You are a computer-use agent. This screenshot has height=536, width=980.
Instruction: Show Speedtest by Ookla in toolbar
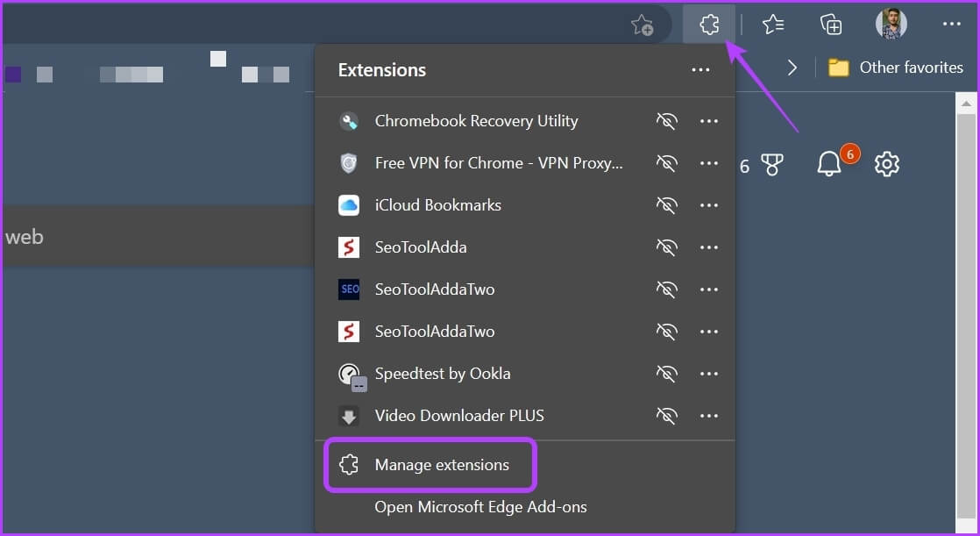tap(667, 374)
